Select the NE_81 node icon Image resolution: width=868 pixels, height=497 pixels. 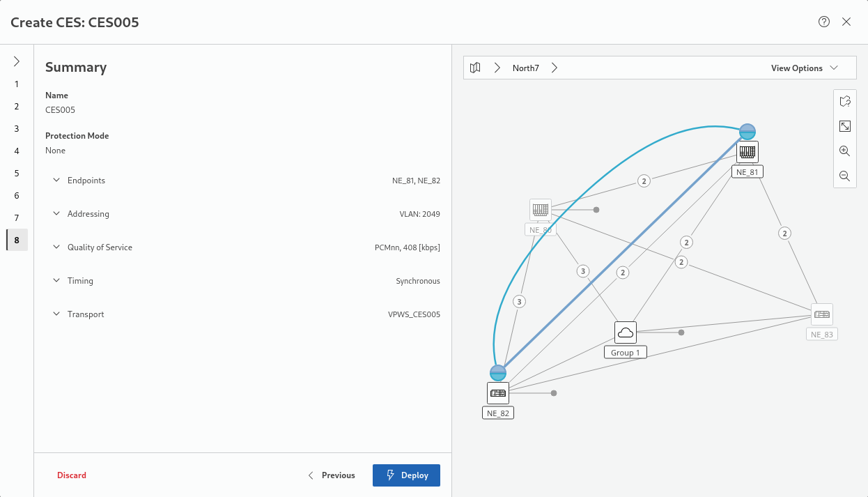[x=747, y=152]
